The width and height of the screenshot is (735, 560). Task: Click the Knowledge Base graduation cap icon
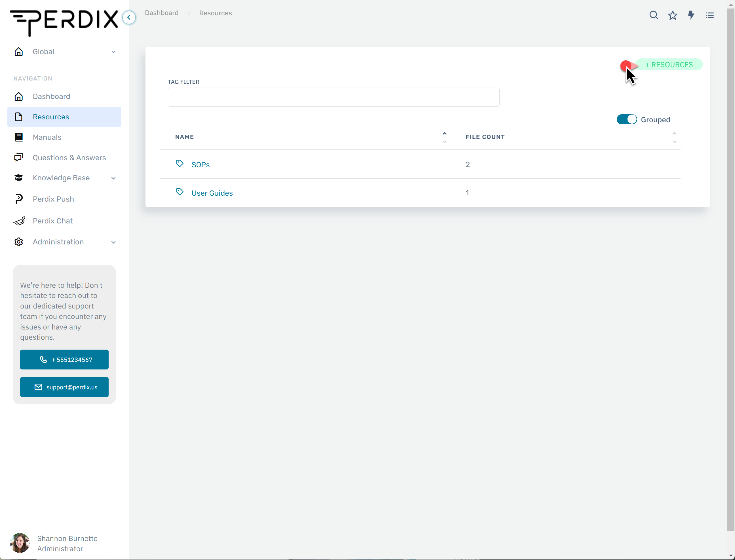19,178
